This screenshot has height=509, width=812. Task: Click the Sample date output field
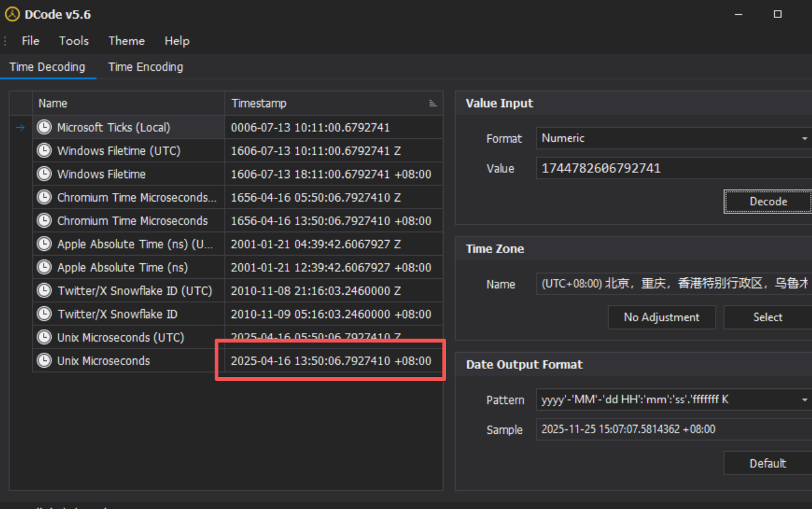(674, 429)
